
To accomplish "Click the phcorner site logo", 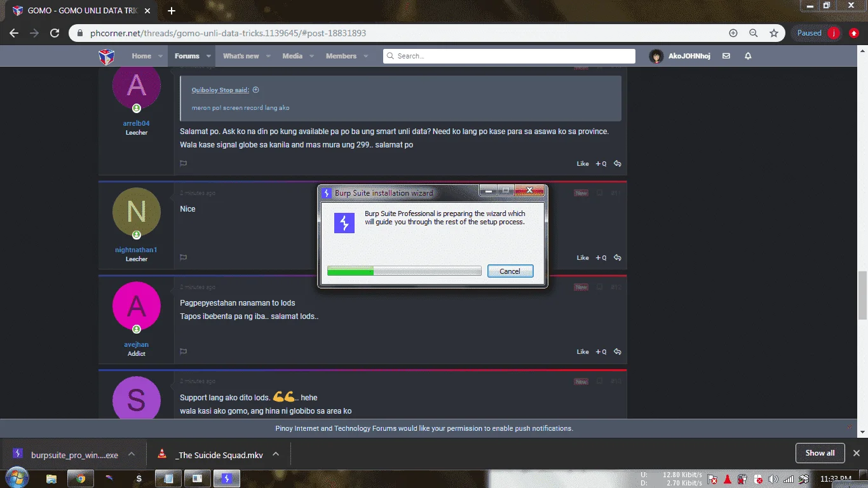I will (106, 57).
